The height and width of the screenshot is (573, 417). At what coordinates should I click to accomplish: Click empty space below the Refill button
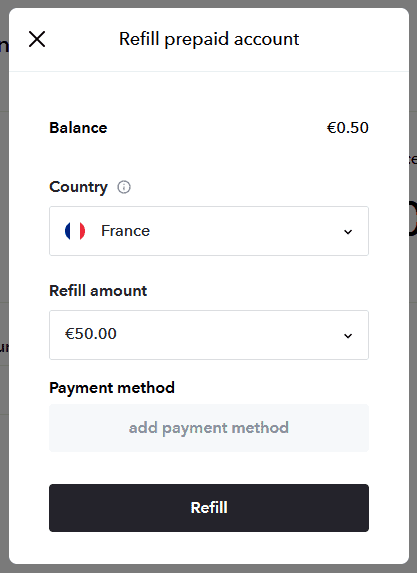(209, 547)
